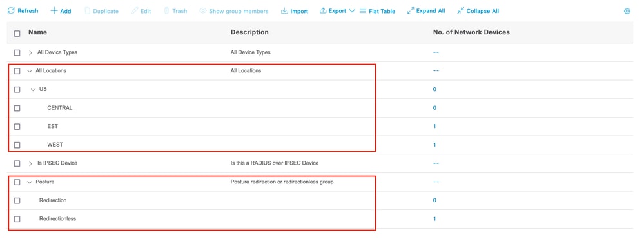Viewport: 644px width, 239px height.
Task: Select the WEST group name
Action: point(55,145)
